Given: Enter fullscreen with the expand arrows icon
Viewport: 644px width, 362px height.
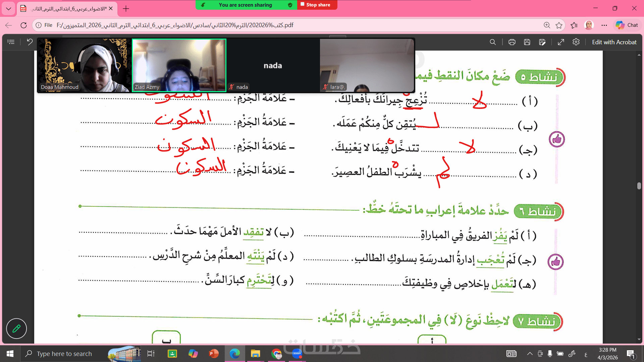Looking at the screenshot, I should point(561,42).
